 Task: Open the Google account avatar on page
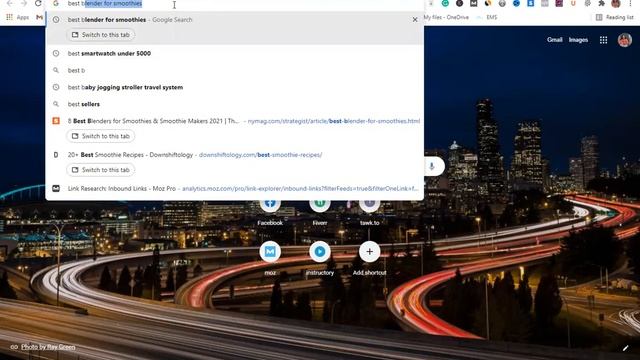(624, 40)
